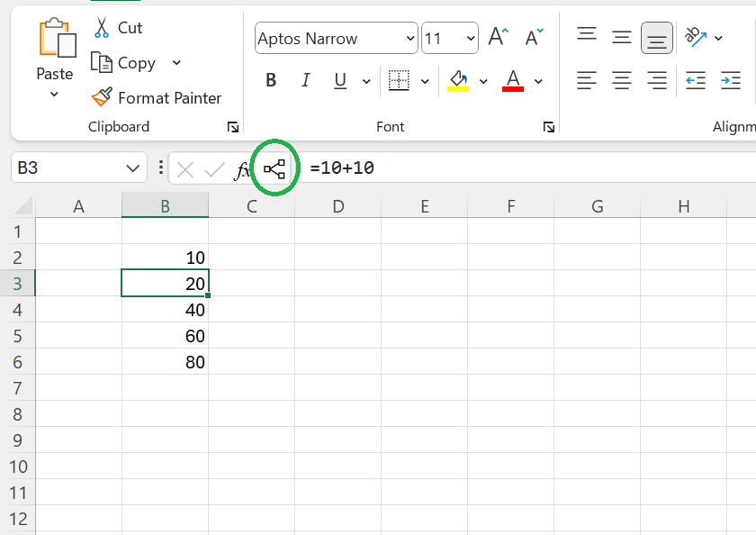The image size is (756, 535).
Task: Decrease font size with smaller A
Action: pos(535,37)
